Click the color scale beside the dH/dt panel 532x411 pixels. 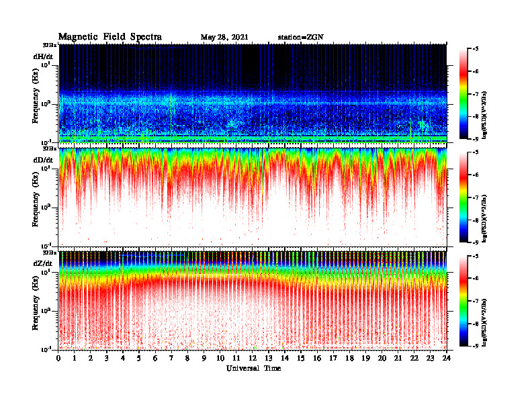[x=463, y=94]
